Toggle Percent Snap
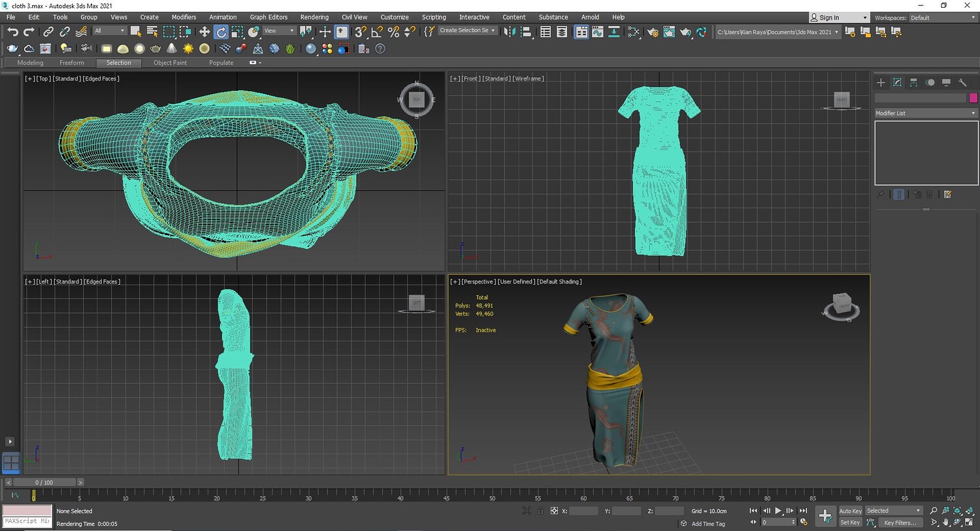 (x=393, y=31)
